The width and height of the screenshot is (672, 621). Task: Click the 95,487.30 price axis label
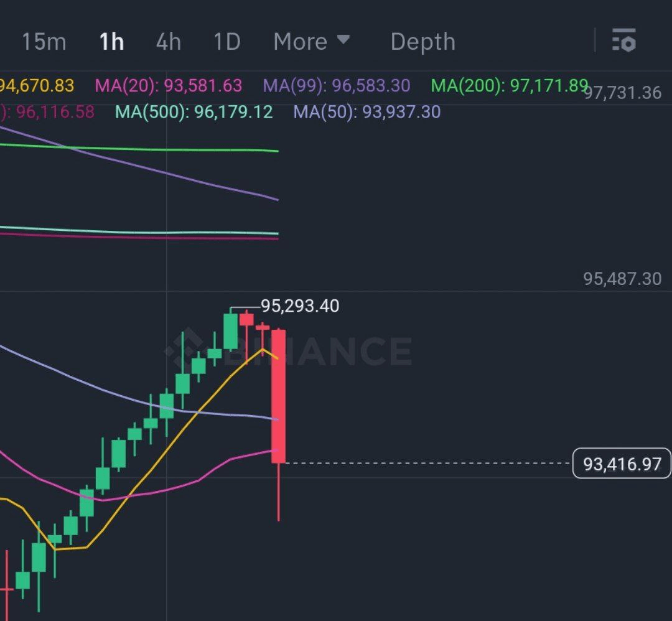tap(622, 279)
